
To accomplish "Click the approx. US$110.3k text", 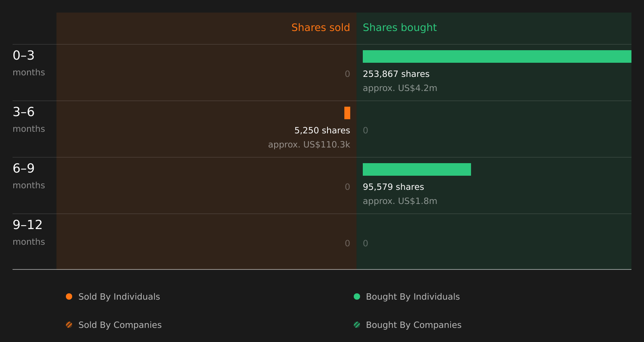I will 309,145.
